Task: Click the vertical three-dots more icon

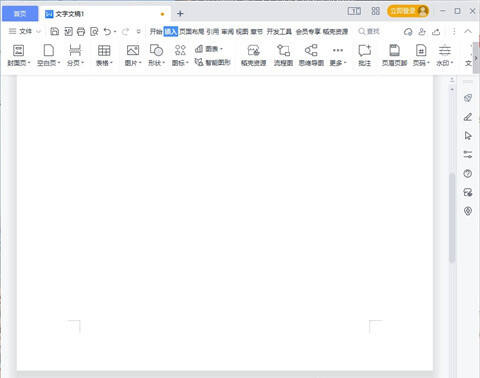Action: 454,32
